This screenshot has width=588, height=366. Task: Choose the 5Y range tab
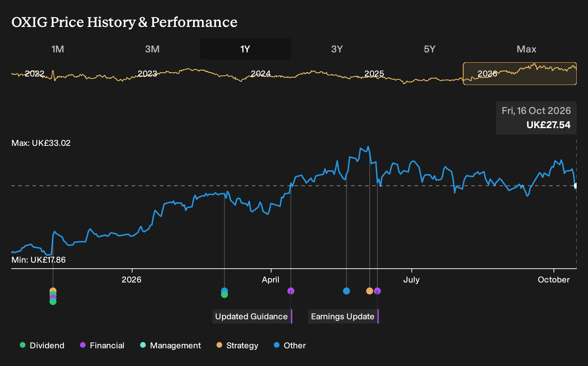click(x=430, y=49)
